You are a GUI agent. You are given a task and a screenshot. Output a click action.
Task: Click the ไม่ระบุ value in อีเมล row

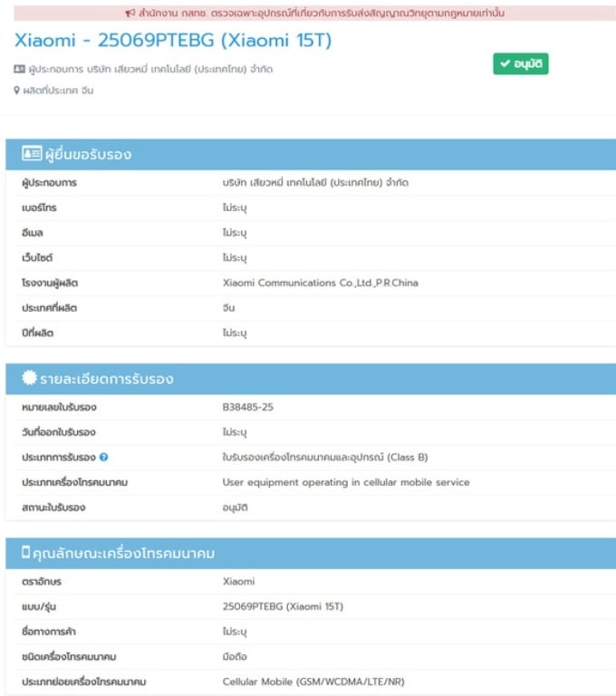coord(235,233)
